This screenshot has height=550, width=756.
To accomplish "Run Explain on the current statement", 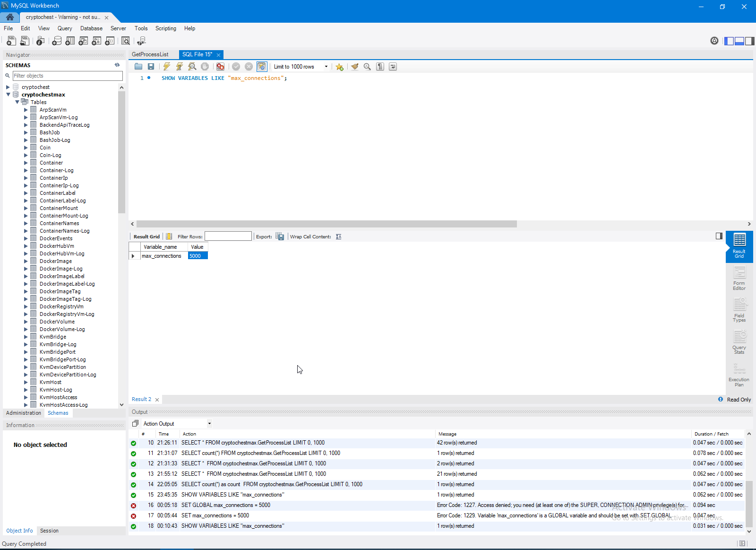I will click(x=192, y=67).
